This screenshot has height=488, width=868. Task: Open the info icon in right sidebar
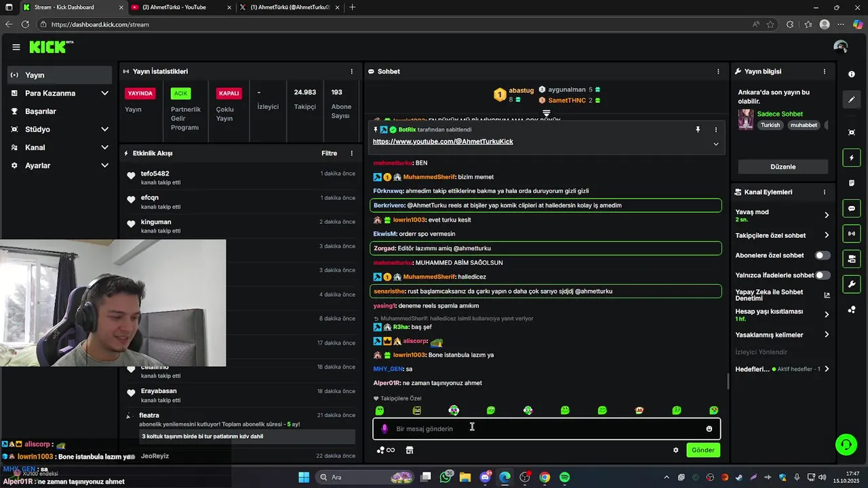point(852,75)
